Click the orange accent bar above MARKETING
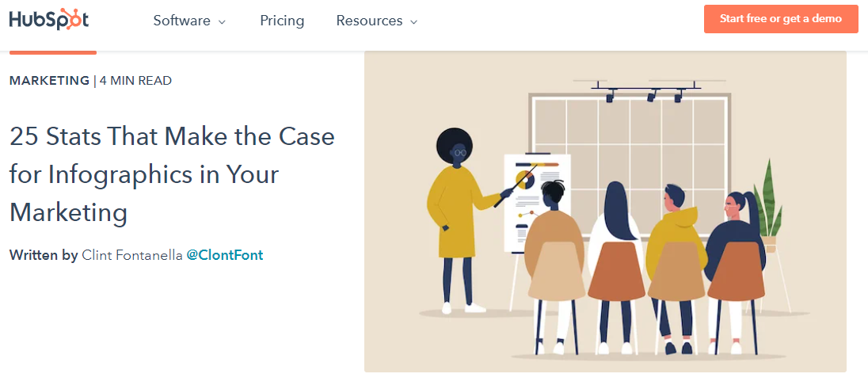The width and height of the screenshot is (868, 389). click(53, 52)
